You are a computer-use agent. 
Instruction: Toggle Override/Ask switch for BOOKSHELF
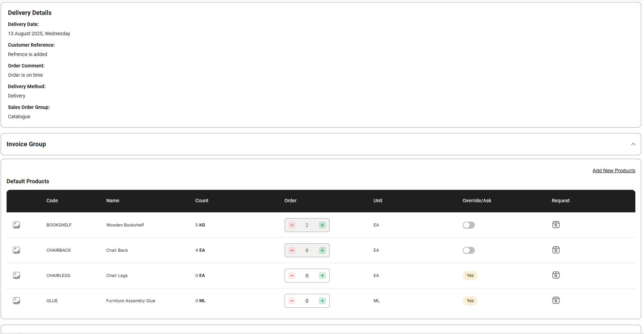click(469, 225)
